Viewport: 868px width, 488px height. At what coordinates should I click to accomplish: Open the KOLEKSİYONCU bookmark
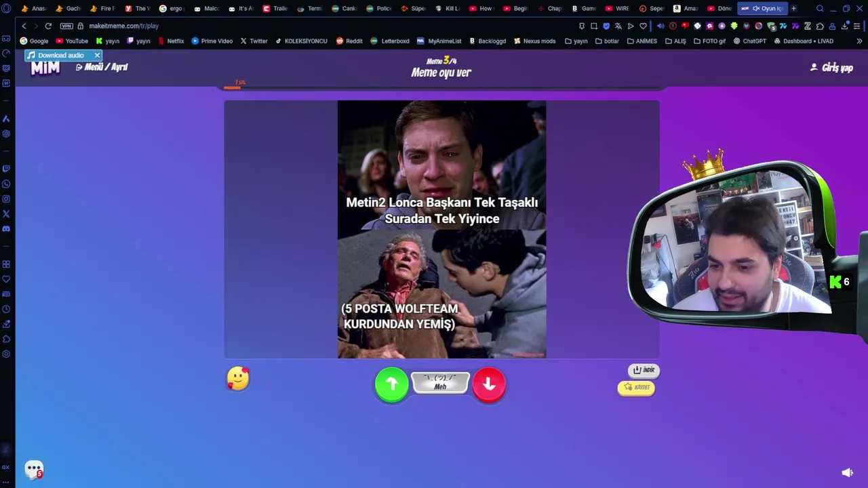coord(301,41)
